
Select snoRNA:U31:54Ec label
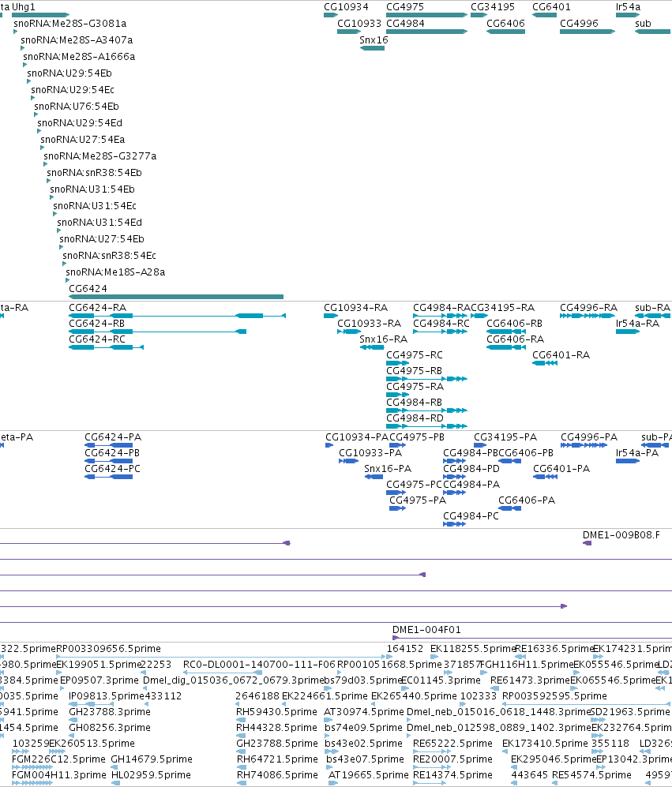[95, 206]
